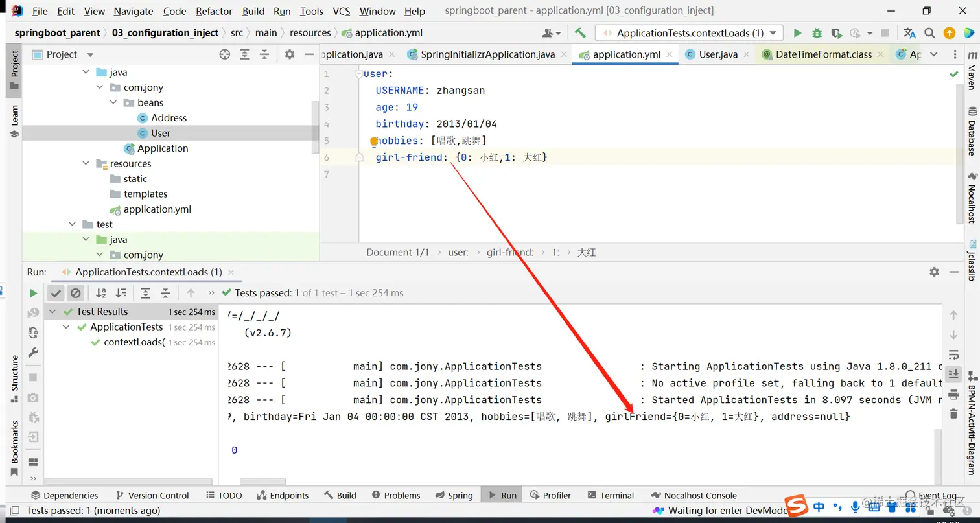This screenshot has height=523, width=980.
Task: Collapse all nodes in the Project panel
Action: click(264, 54)
